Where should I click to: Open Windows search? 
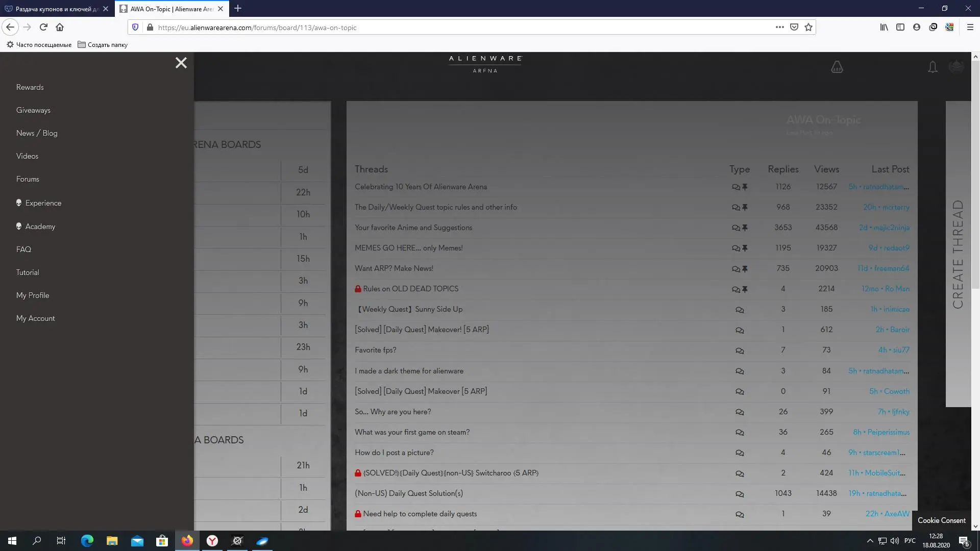tap(37, 541)
